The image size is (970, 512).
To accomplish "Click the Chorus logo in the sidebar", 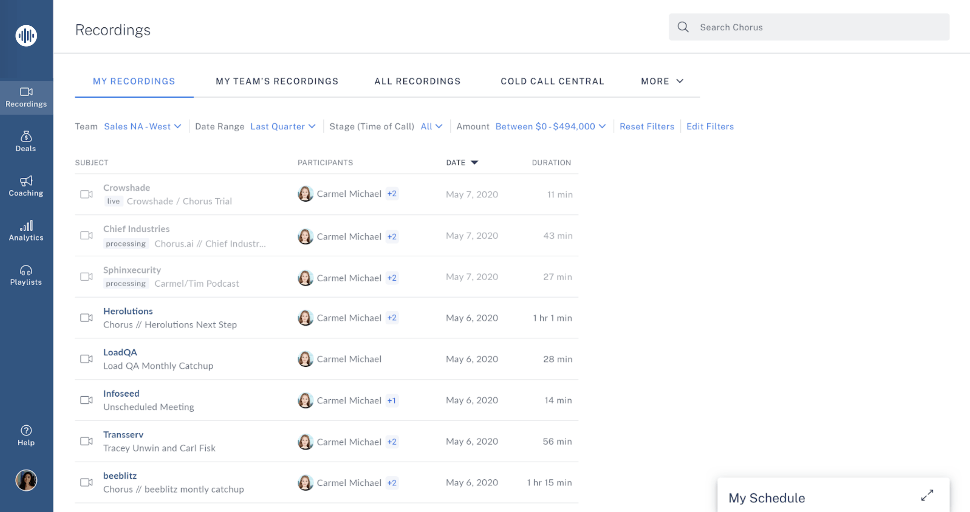I will [26, 35].
